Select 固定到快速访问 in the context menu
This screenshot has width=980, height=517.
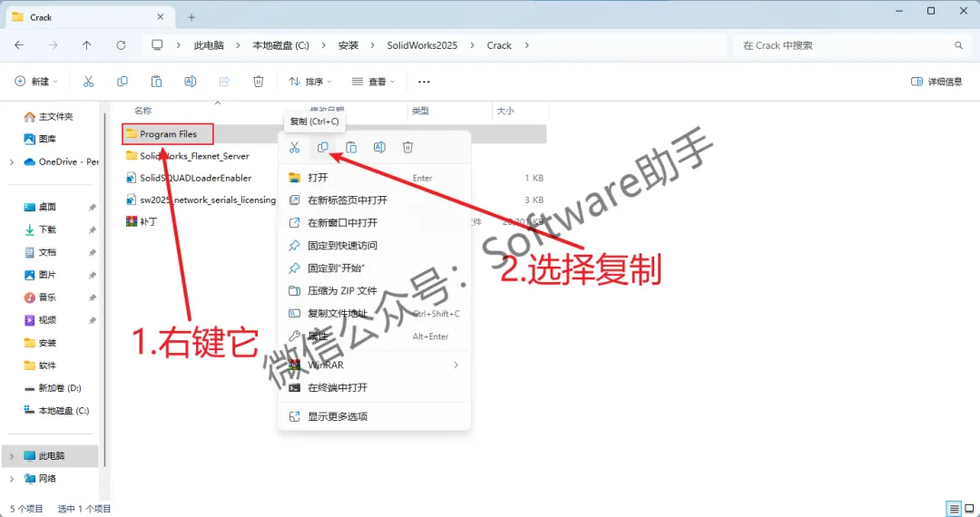coord(375,246)
